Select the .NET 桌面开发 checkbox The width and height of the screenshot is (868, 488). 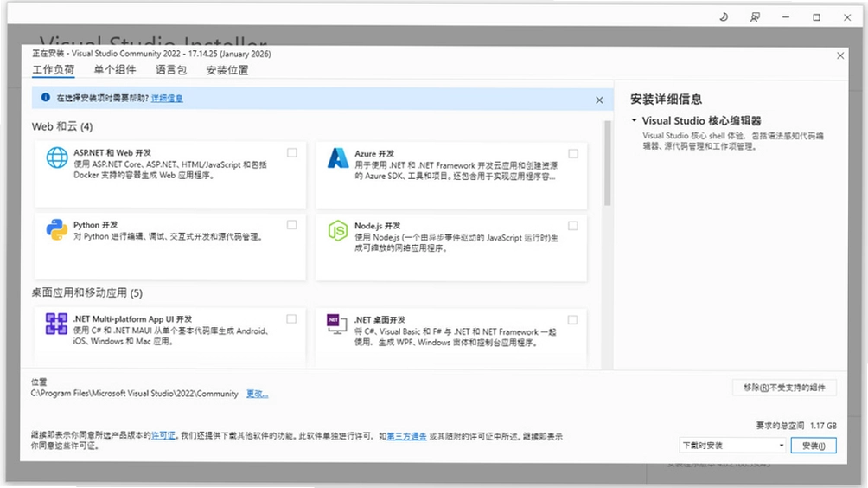pos(572,319)
